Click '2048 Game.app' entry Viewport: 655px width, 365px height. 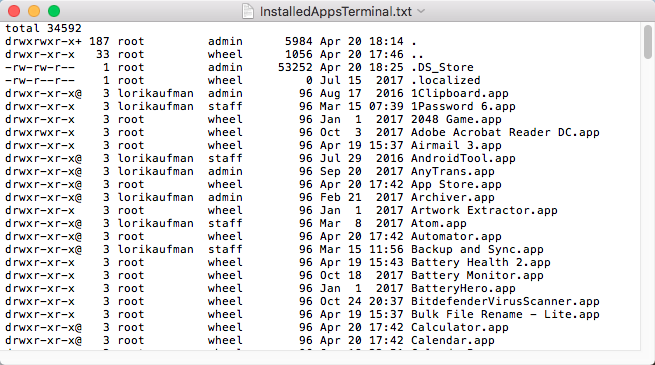tap(456, 119)
